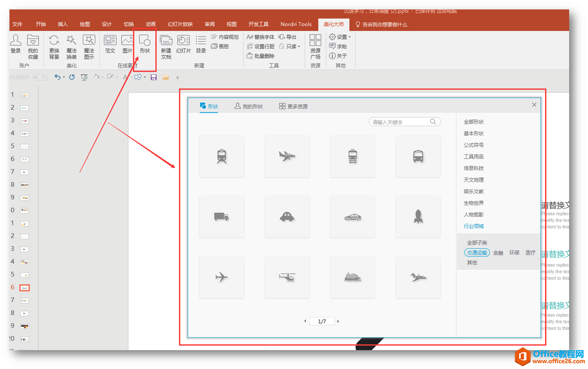Viewport: 588px width, 369px height.
Task: Open 资源广场 in the ribbon
Action: [315, 47]
